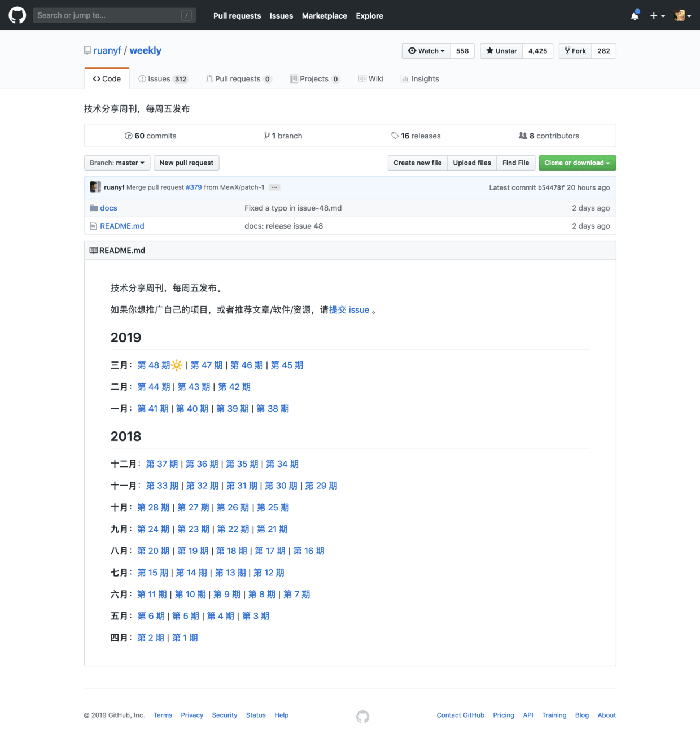
Task: Click the README.md file icon
Action: [x=93, y=226]
